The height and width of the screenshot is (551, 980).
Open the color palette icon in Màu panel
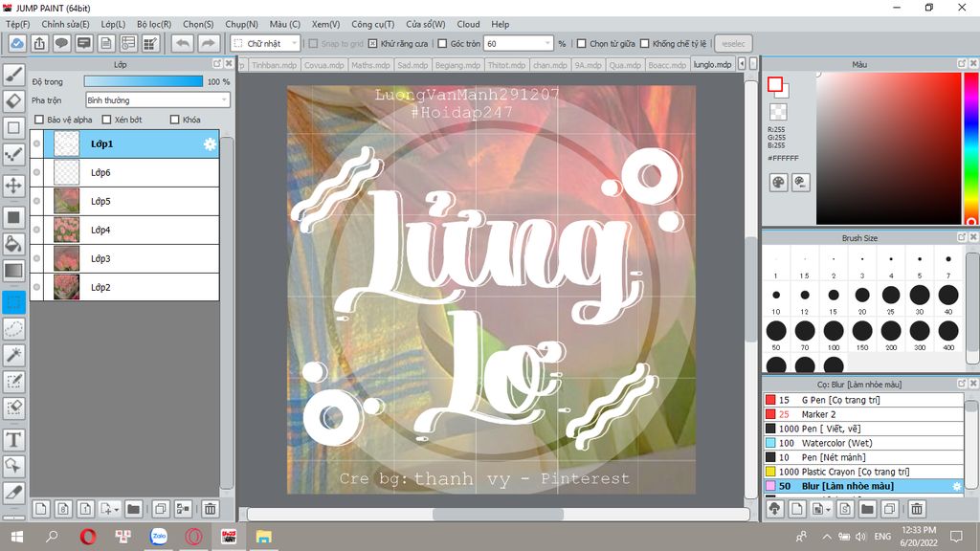tap(778, 183)
